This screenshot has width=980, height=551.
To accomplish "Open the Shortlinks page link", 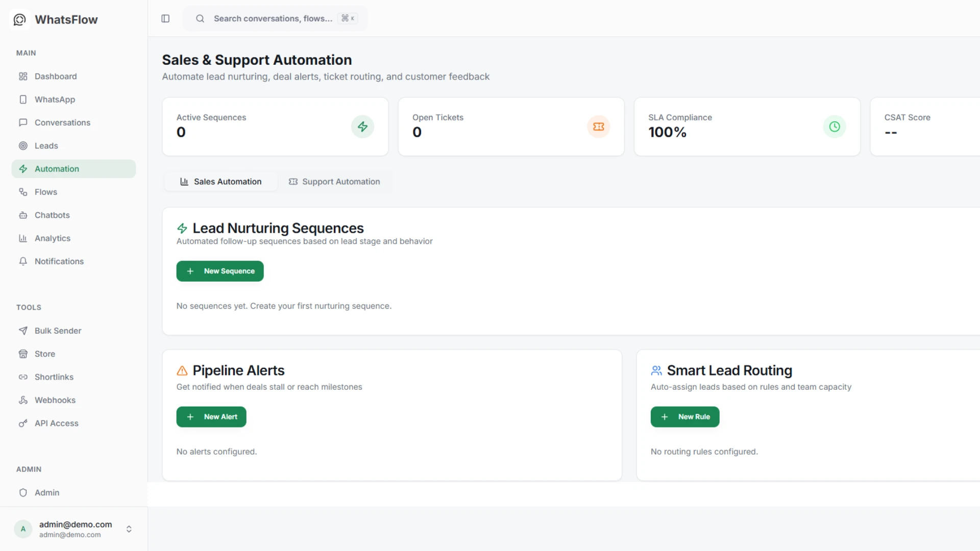I will click(73, 377).
